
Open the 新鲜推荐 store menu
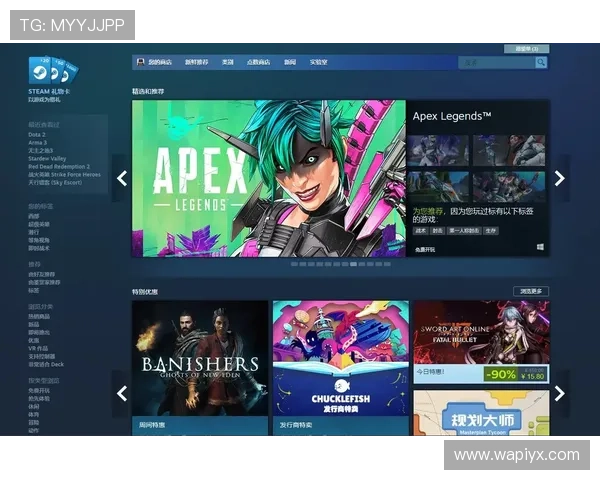click(197, 62)
